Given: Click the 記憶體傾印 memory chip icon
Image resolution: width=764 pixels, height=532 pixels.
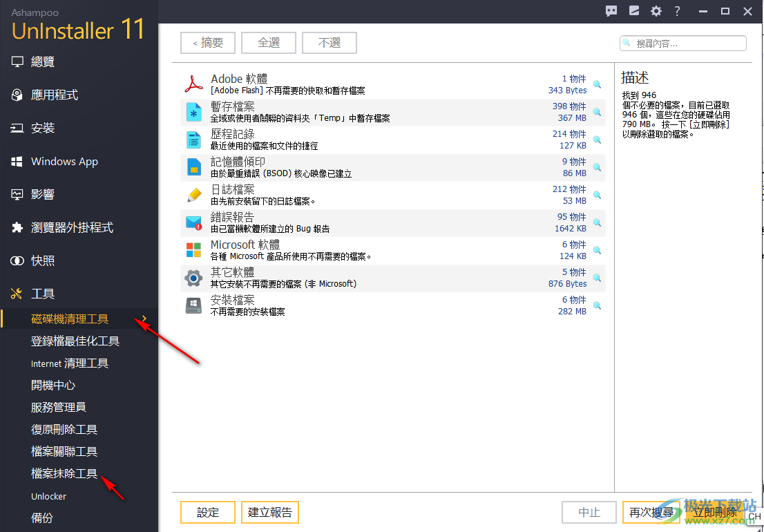Looking at the screenshot, I should tap(193, 167).
